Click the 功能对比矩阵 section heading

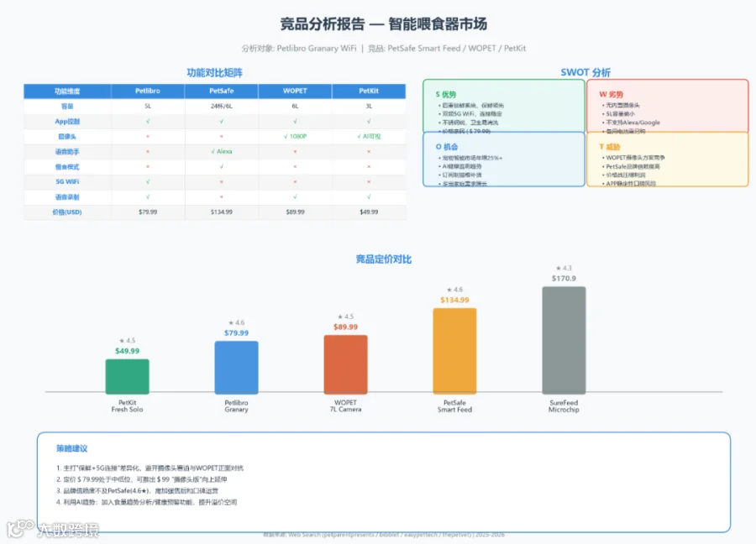click(214, 73)
